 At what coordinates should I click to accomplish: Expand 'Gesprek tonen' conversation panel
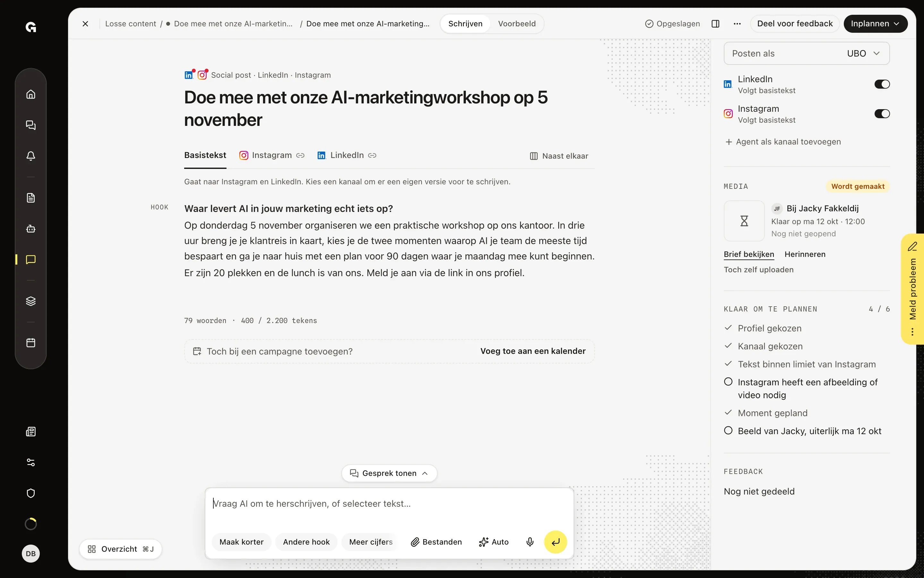click(x=389, y=473)
